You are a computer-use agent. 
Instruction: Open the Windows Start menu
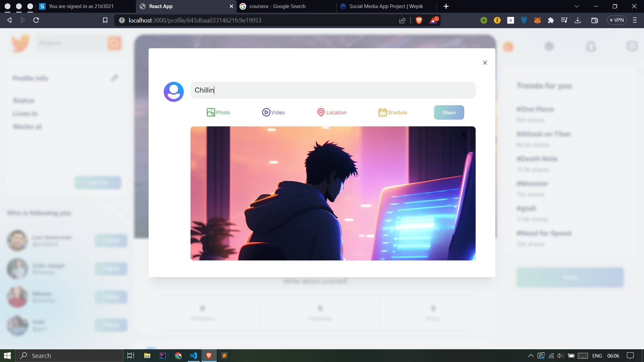pyautogui.click(x=7, y=356)
